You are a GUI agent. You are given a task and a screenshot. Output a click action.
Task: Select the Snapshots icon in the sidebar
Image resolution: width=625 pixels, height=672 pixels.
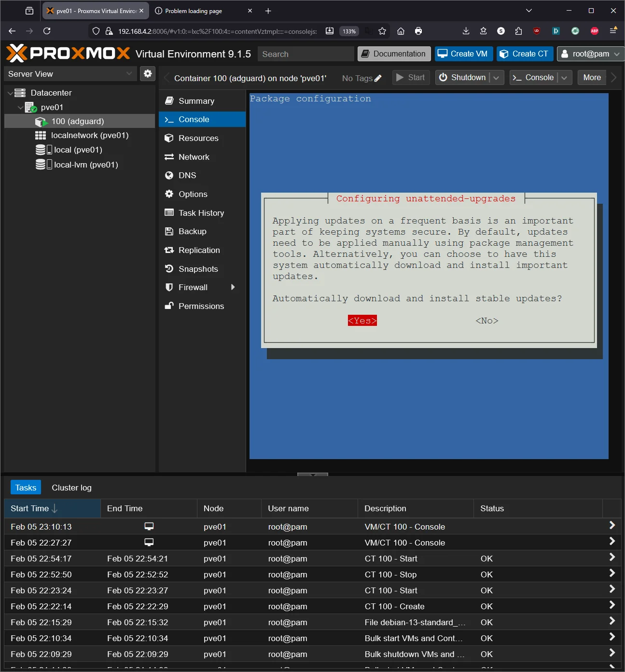(x=169, y=269)
